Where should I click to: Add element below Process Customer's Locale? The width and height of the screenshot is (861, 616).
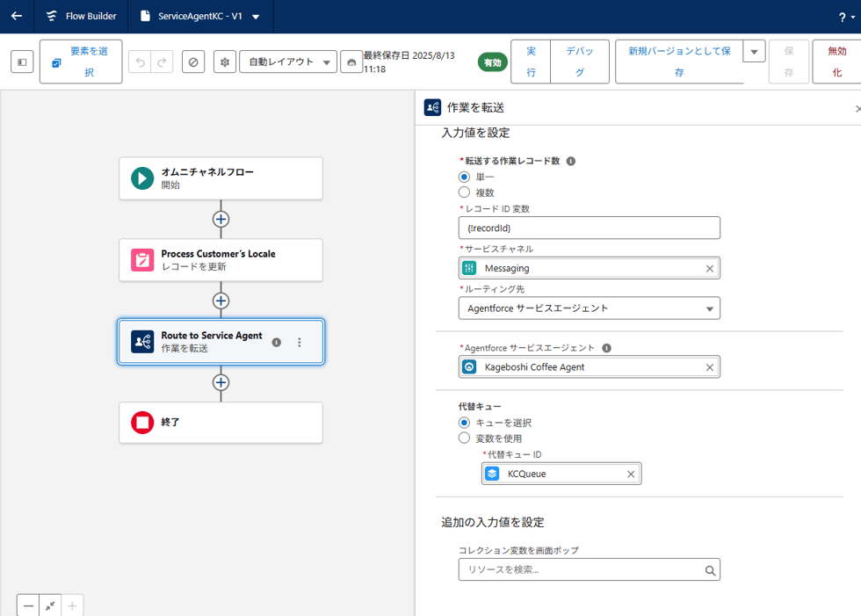(x=221, y=301)
